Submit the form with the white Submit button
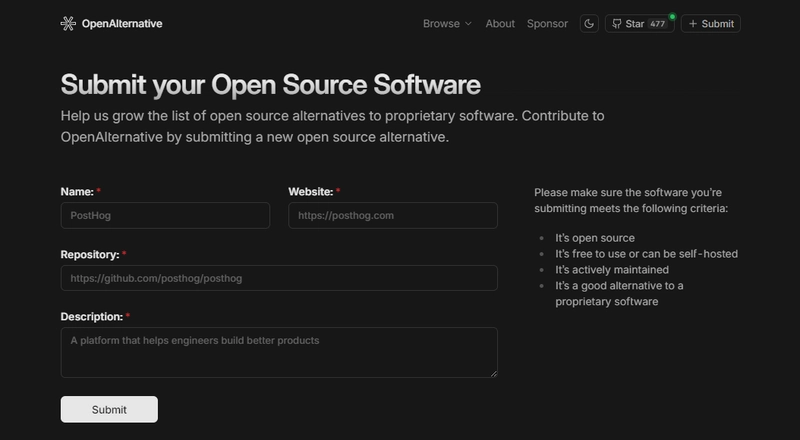The height and width of the screenshot is (440, 800). [x=109, y=409]
